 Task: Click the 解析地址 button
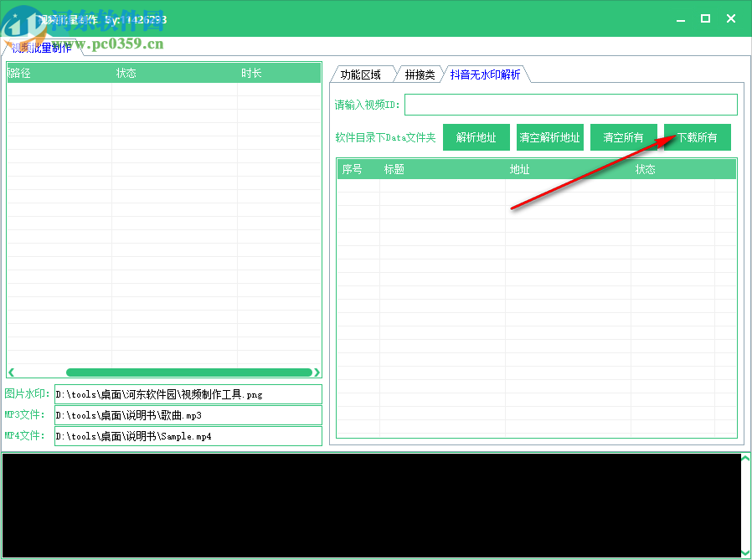click(x=476, y=137)
